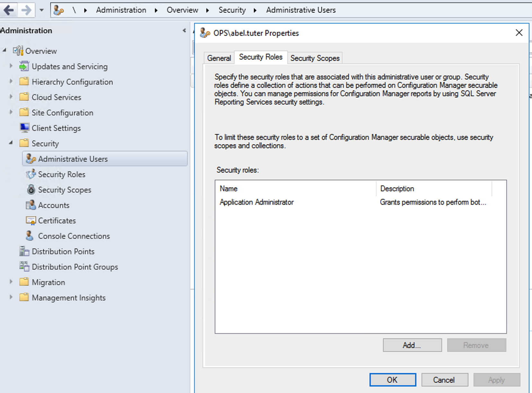Screen dimensions: 532x393
Task: Open the navigation history dropdown arrow
Action: 42,10
